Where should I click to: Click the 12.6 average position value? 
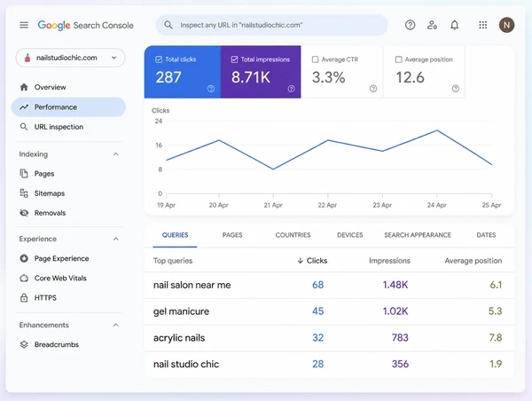[x=410, y=77]
